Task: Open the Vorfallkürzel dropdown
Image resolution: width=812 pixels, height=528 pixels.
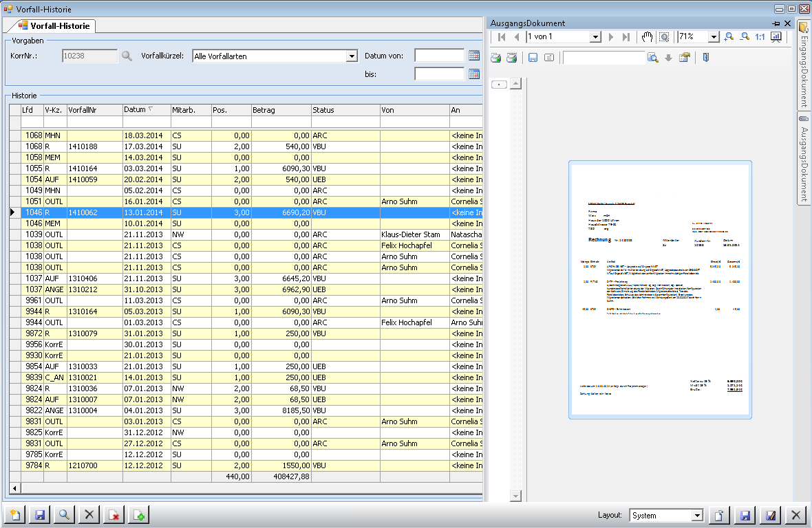Action: [x=352, y=56]
